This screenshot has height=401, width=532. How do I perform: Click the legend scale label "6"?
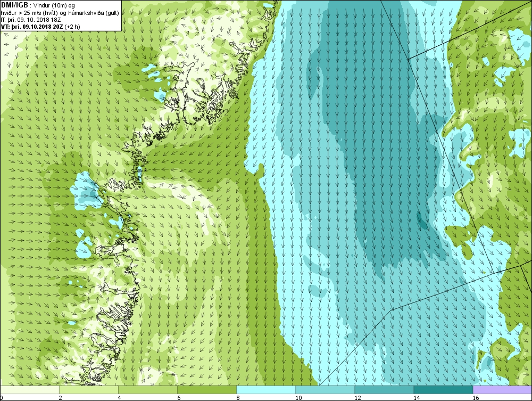pyautogui.click(x=178, y=398)
